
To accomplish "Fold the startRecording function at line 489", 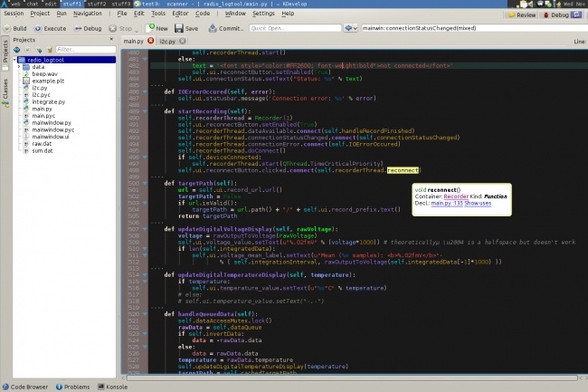I will [x=145, y=111].
